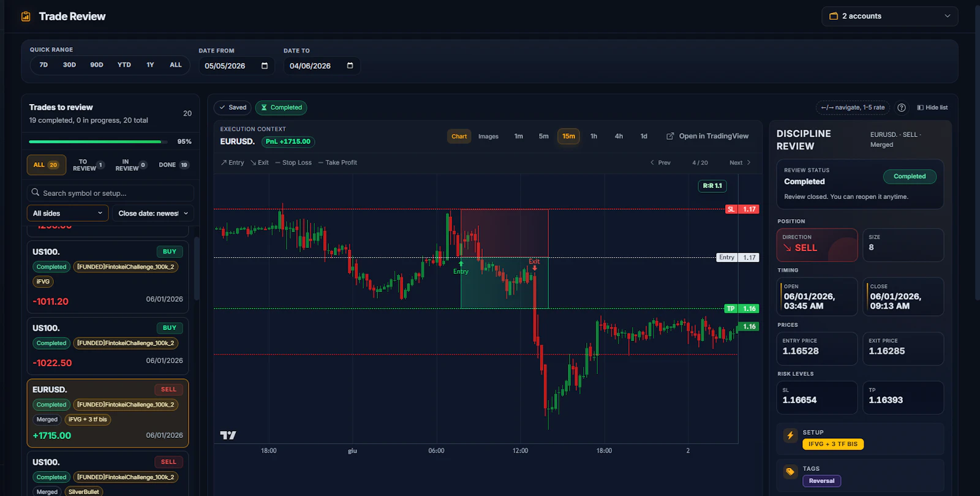Click the PnL +1715.00 badge

pyautogui.click(x=288, y=141)
